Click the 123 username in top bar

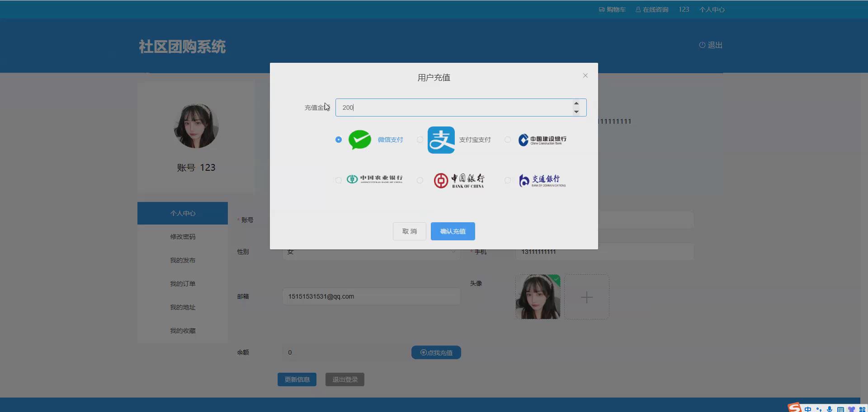[684, 9]
